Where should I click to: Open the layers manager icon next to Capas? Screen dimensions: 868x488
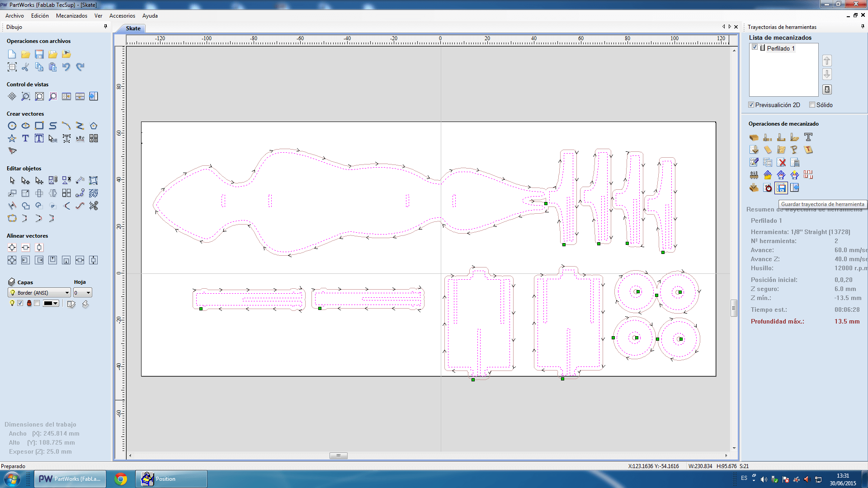[12, 282]
